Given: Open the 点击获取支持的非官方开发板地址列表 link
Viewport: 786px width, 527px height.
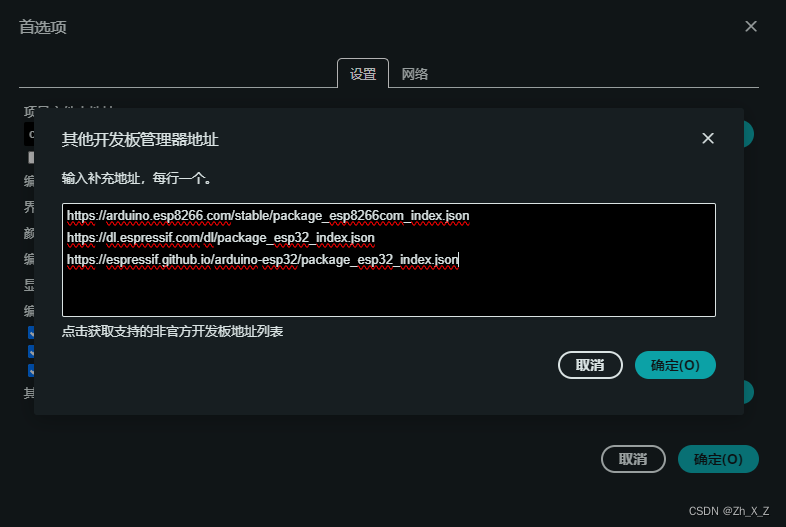Looking at the screenshot, I should 172,331.
